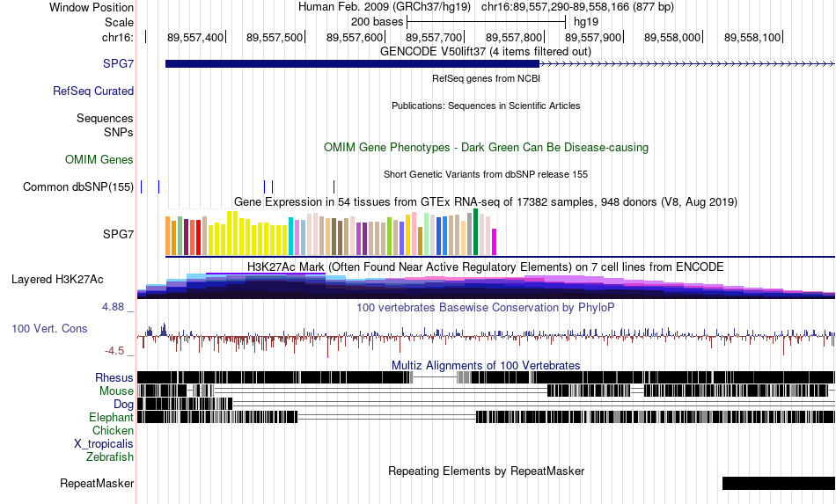
Task: Click the Zebrafish species label
Action: point(109,457)
